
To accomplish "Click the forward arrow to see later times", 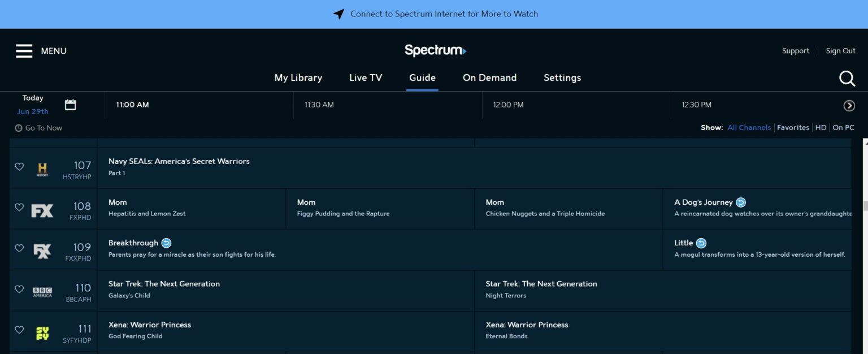I will (x=849, y=105).
